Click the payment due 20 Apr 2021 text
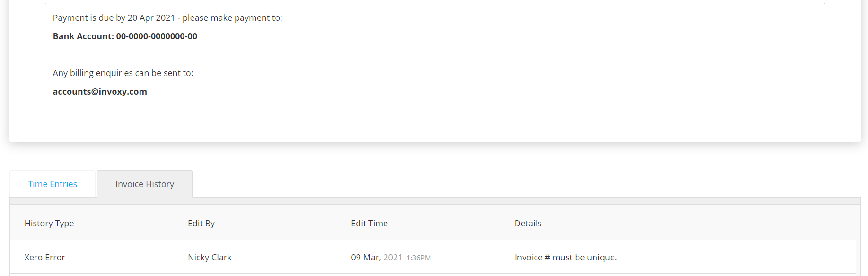868x276 pixels. coord(167,18)
